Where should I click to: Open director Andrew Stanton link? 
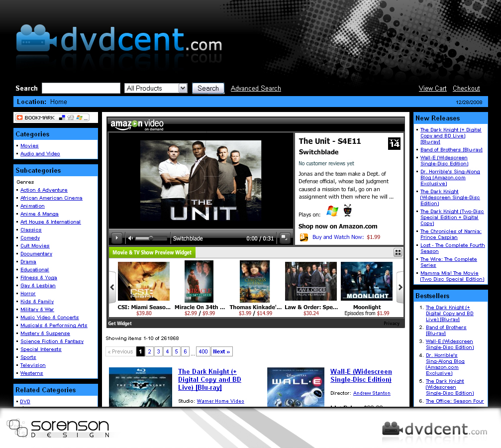tap(372, 393)
